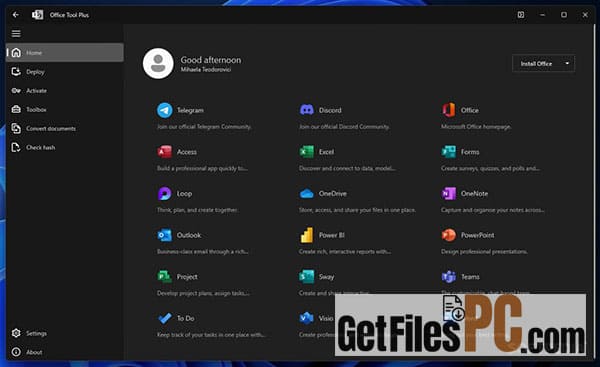Click 'Design professional presentations' text

click(484, 252)
